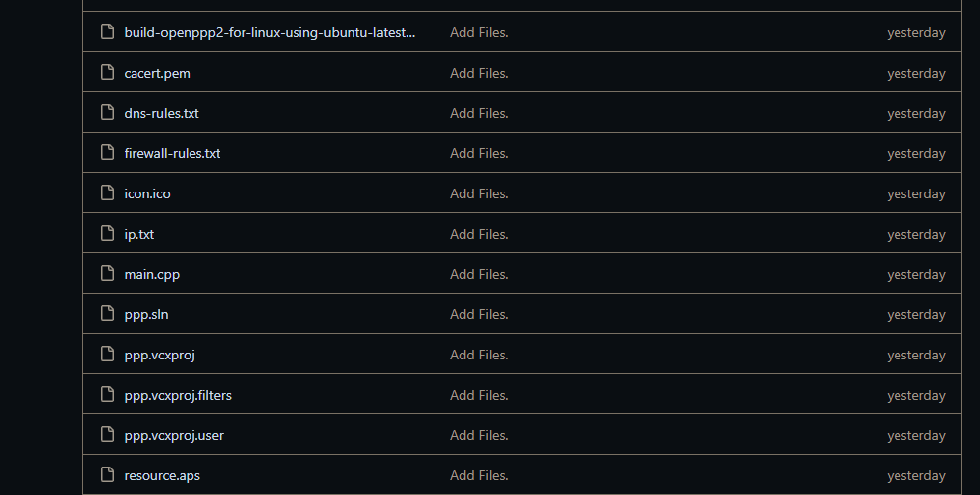Open the Add Files commit for icon.ico
The width and height of the screenshot is (980, 495).
click(x=478, y=193)
